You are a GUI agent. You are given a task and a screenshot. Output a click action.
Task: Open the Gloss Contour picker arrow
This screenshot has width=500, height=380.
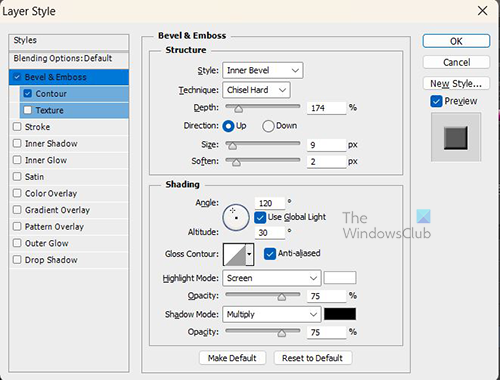tap(250, 254)
